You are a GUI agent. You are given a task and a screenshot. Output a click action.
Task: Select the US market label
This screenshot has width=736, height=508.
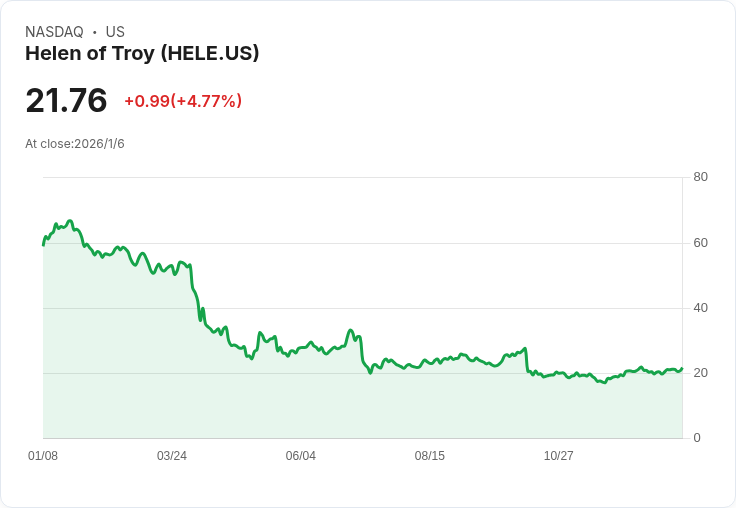pos(115,32)
